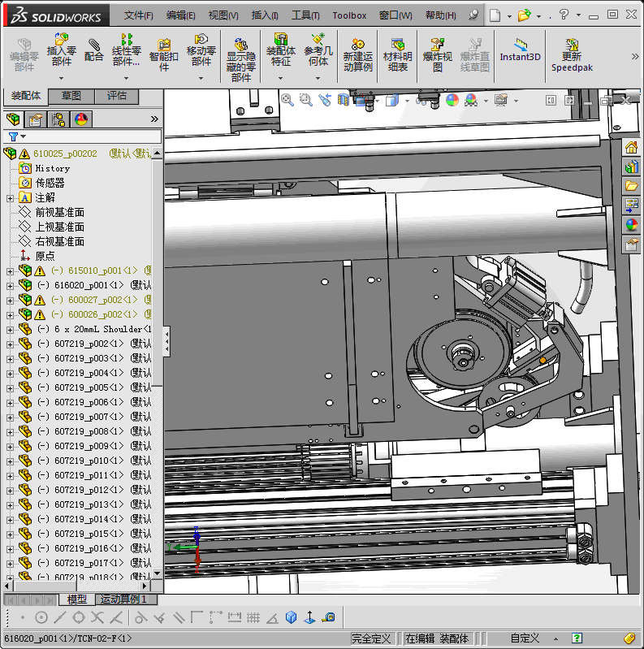Select the Mate (配合) tool
The image size is (644, 649).
[94, 50]
